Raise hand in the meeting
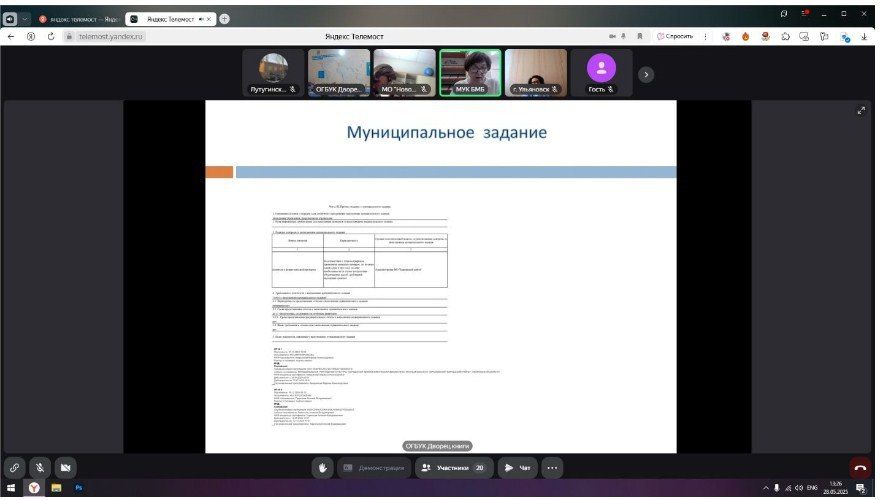The width and height of the screenshot is (881, 500). pos(323,467)
